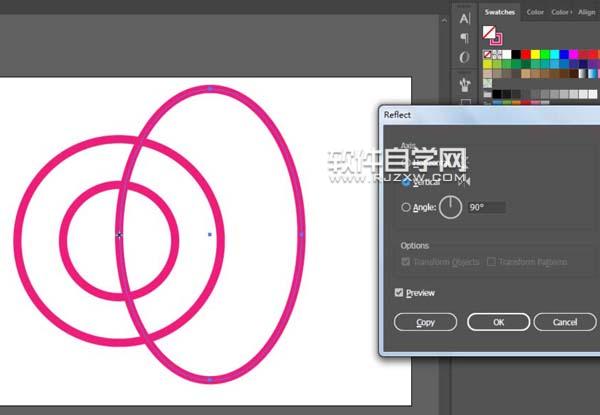Switch to the Color tab
600x415 pixels.
pos(535,12)
